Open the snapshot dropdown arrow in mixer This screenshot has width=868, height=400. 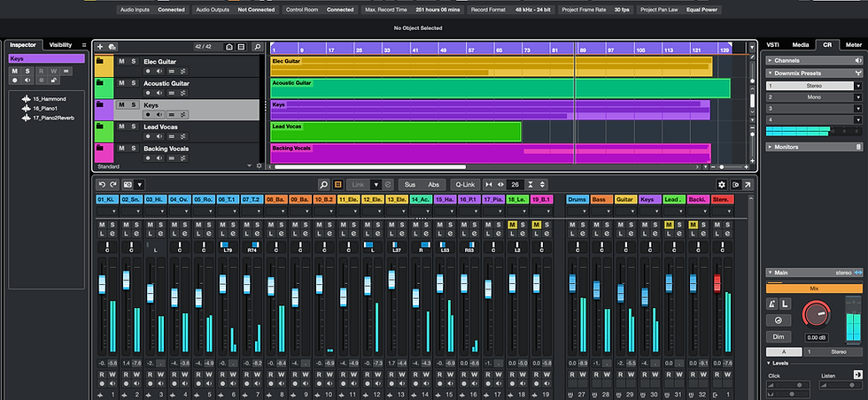pos(140,184)
